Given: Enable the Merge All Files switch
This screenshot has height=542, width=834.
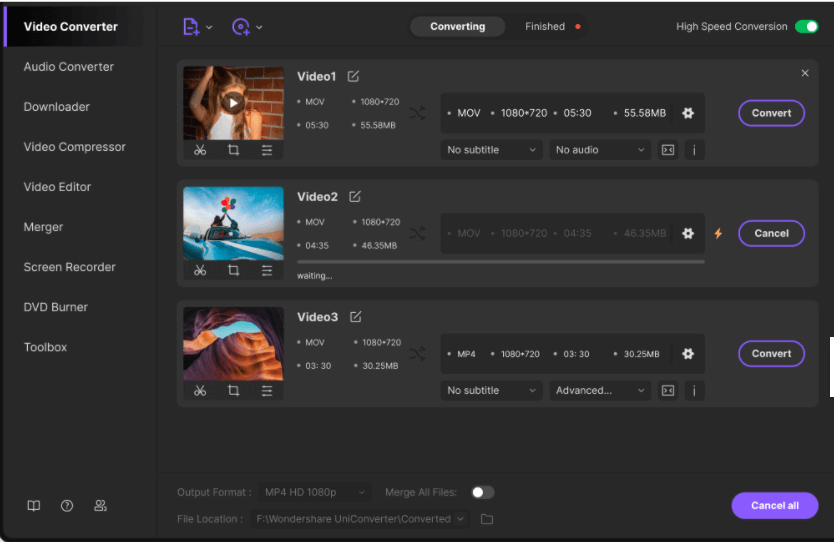Looking at the screenshot, I should pyautogui.click(x=482, y=492).
